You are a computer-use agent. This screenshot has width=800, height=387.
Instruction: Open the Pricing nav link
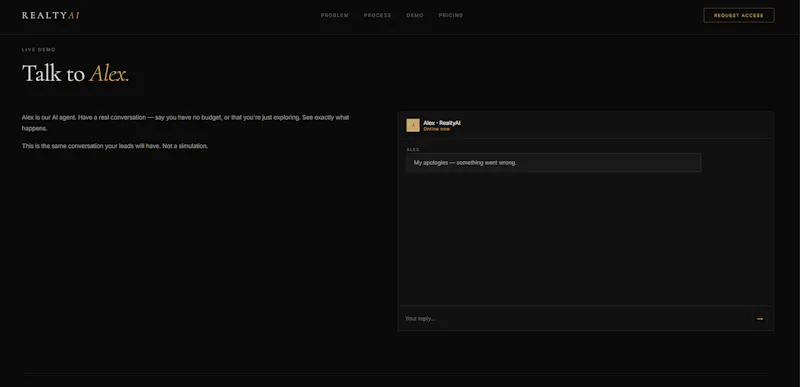pyautogui.click(x=451, y=15)
